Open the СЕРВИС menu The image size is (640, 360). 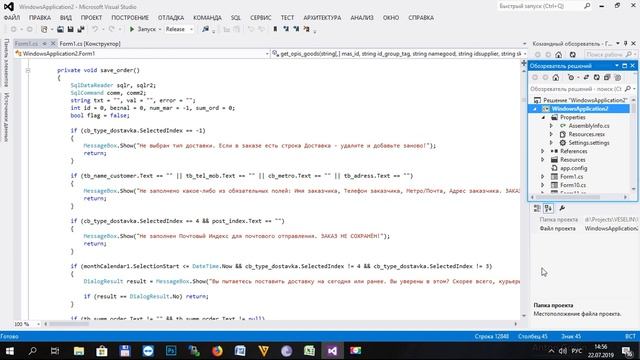click(260, 18)
